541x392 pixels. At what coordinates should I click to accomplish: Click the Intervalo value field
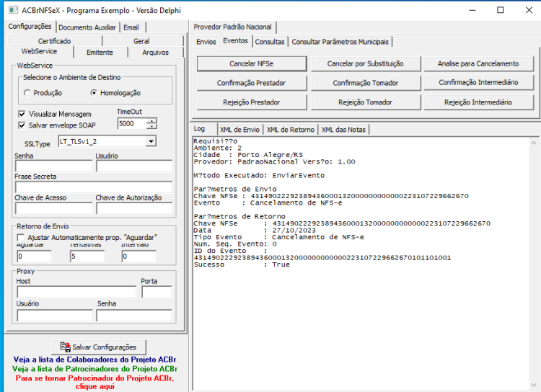[x=138, y=257]
